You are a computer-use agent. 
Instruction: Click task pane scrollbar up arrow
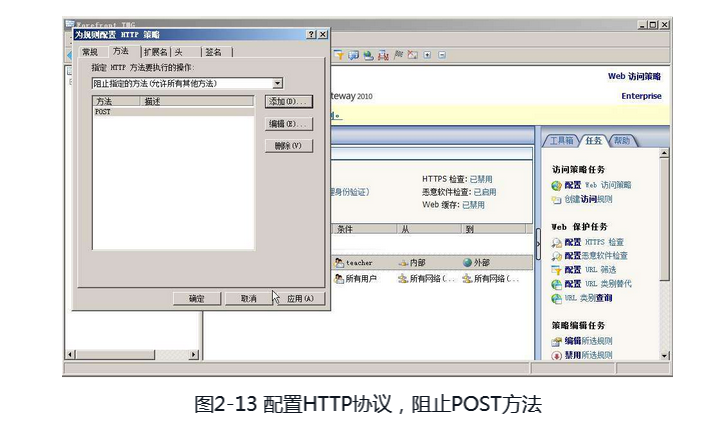click(664, 154)
